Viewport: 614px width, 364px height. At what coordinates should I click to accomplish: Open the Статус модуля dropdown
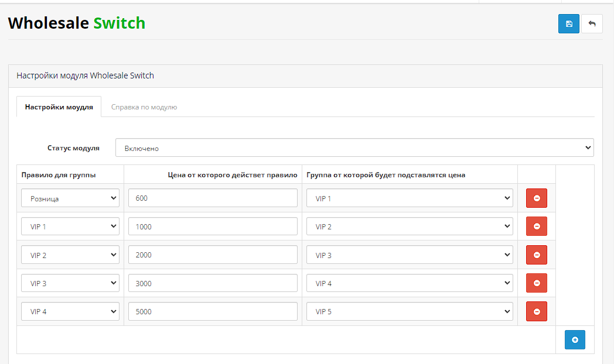[354, 148]
